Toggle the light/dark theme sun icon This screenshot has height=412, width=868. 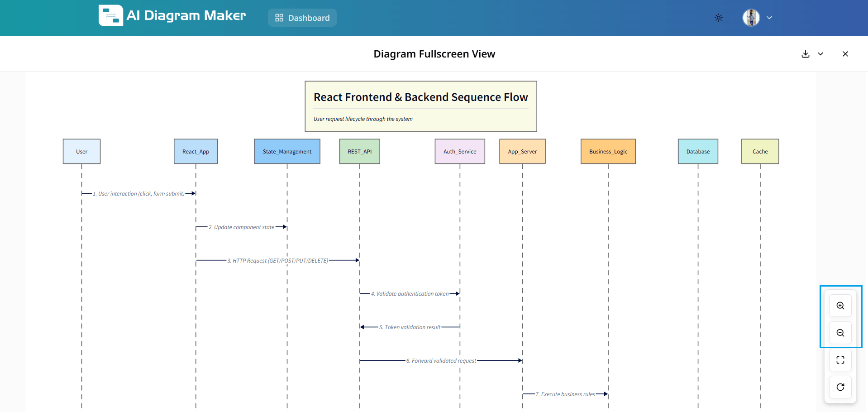(x=719, y=18)
